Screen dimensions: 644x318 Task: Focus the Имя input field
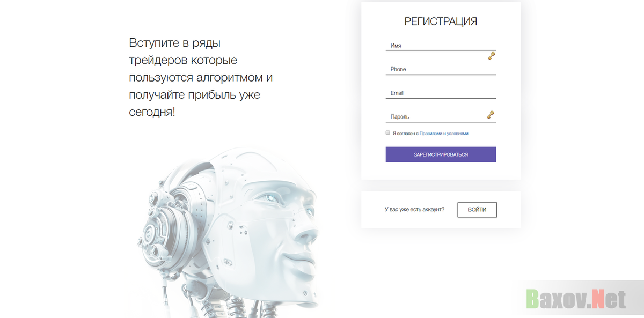pyautogui.click(x=441, y=46)
